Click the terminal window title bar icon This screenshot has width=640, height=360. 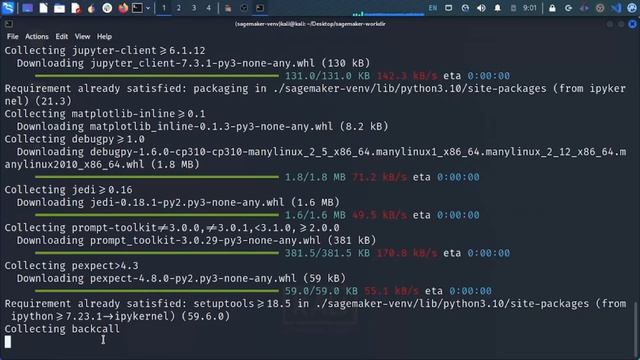9,24
